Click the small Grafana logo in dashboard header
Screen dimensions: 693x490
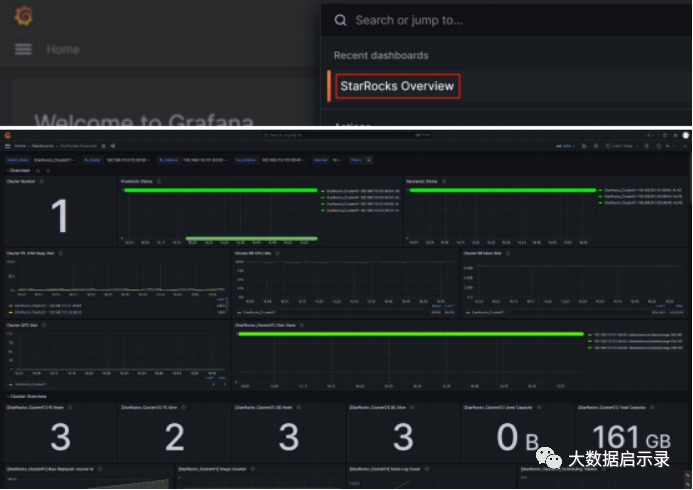(8, 135)
